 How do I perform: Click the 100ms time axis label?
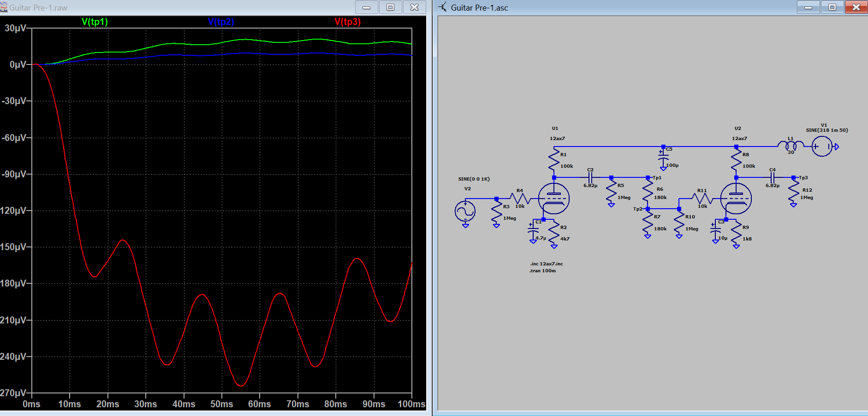(x=411, y=404)
